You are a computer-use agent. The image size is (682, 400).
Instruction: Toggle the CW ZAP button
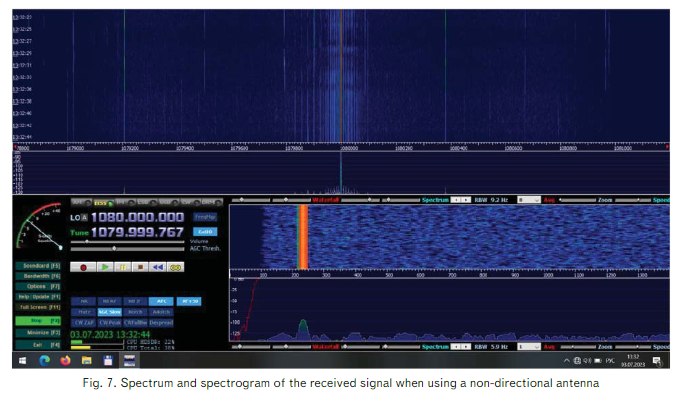(84, 323)
